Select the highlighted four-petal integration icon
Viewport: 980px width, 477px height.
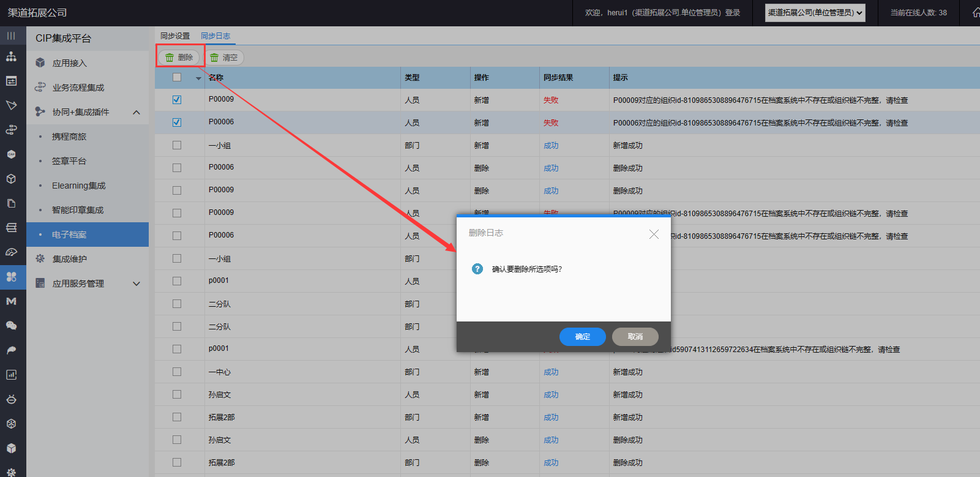point(11,277)
